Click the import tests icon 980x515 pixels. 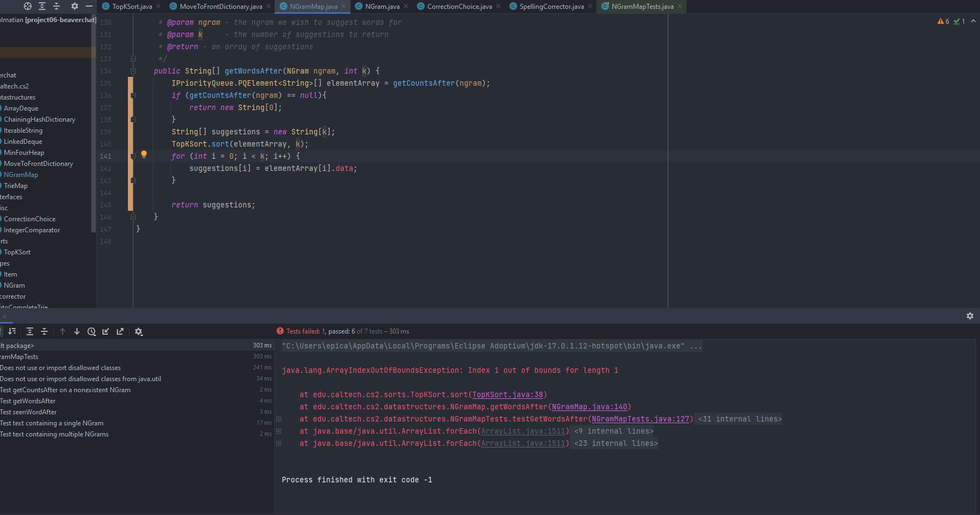106,332
